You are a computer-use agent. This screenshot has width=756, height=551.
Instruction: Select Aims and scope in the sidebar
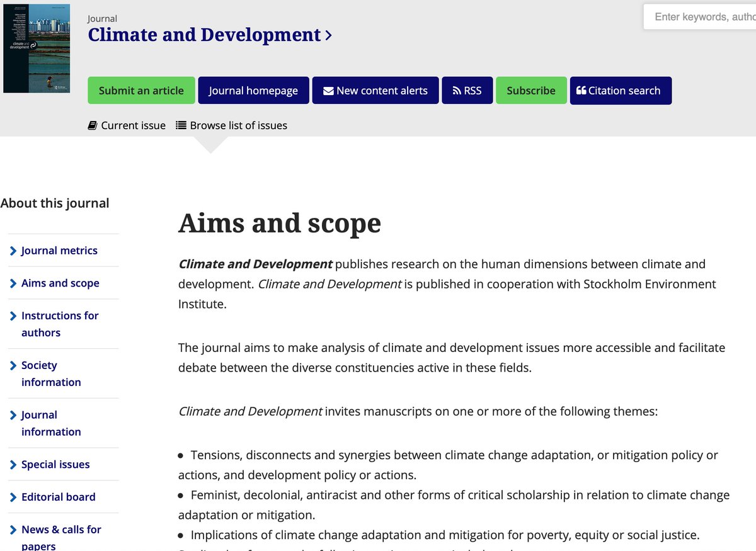60,283
